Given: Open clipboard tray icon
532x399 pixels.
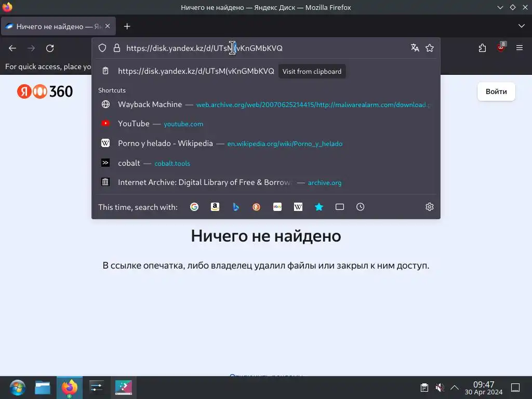Looking at the screenshot, I should 424,388.
